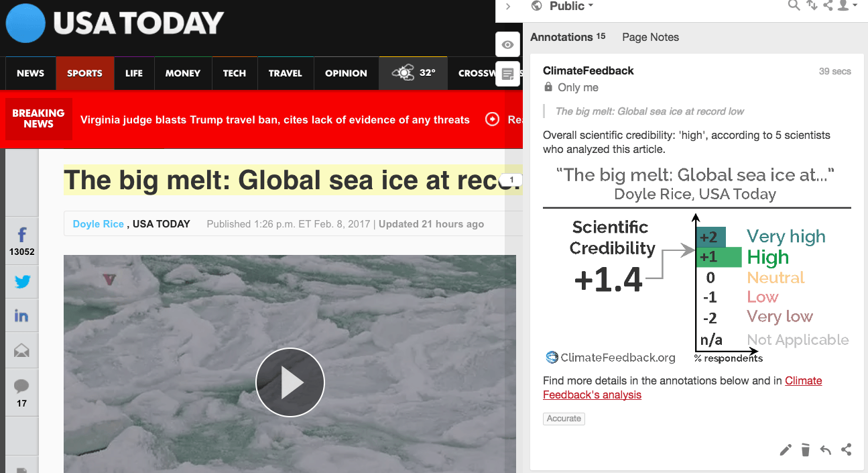Viewport: 868px width, 473px height.
Task: Open the sort annotations arrows icon
Action: [812, 6]
